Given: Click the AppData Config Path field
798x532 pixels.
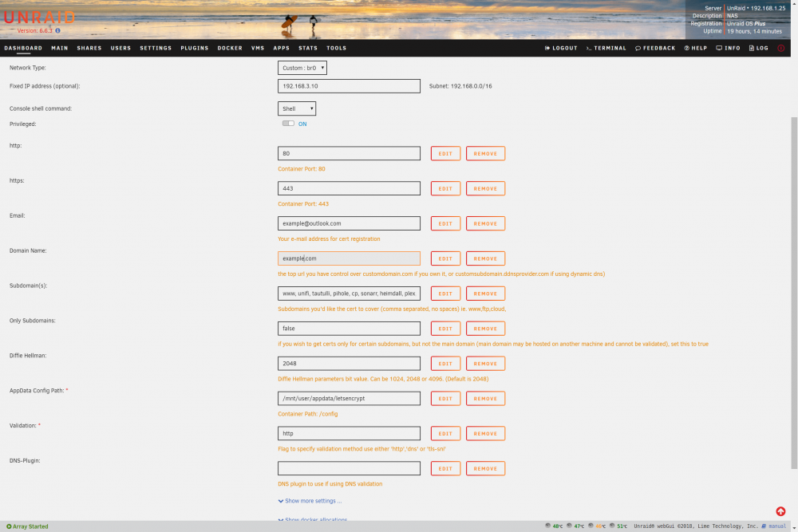Looking at the screenshot, I should click(x=350, y=398).
